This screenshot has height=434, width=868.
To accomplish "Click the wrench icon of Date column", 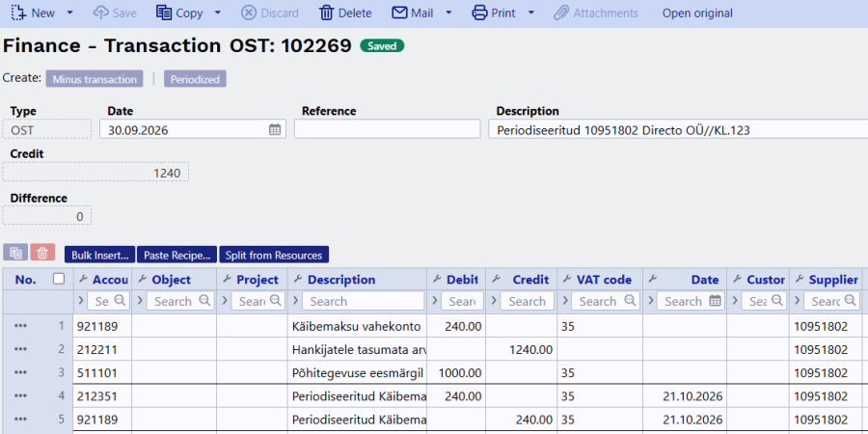I will (x=652, y=280).
